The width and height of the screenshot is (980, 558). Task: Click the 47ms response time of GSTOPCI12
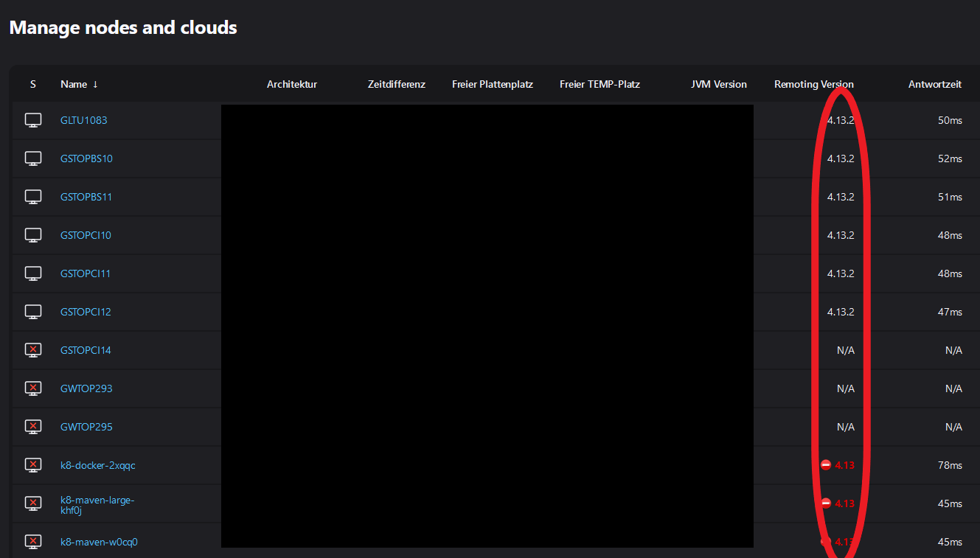[x=950, y=312]
